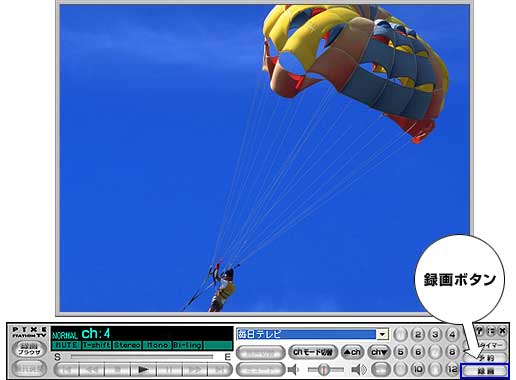This screenshot has width=516, height=380.
Task: Start recording with the 録画 button
Action: 485,371
